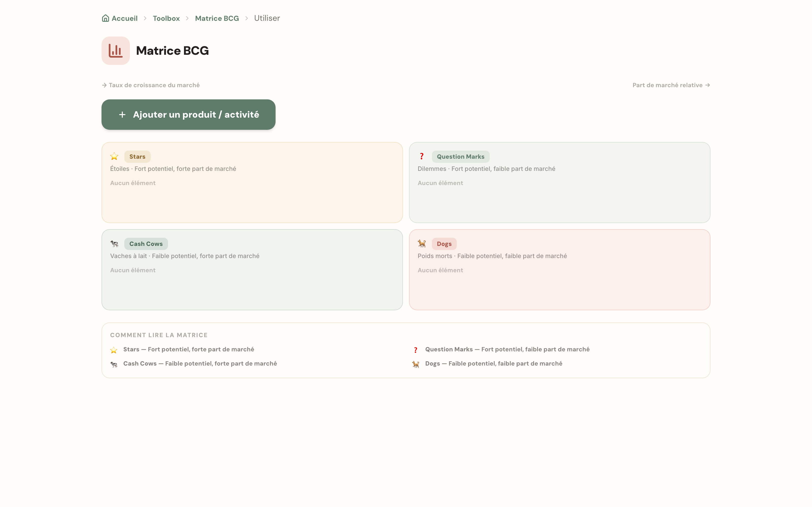Navigate to Matrice BCG breadcrumb
The image size is (812, 507).
coord(217,18)
